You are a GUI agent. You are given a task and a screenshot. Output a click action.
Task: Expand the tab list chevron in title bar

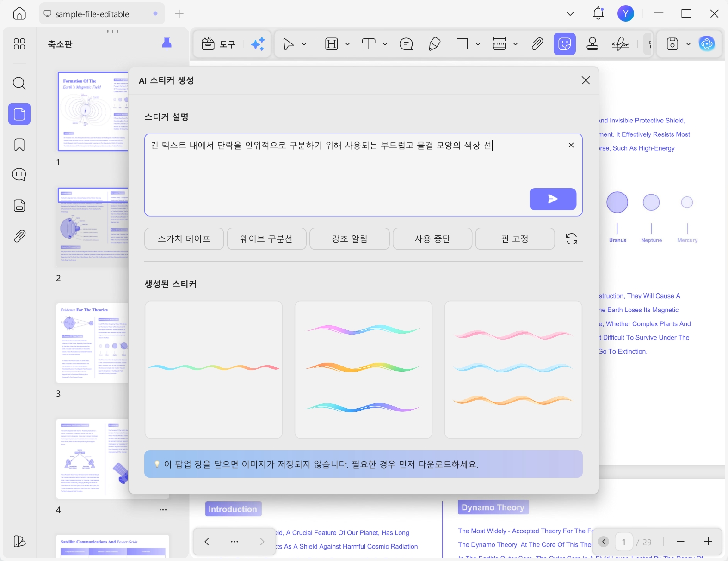pyautogui.click(x=570, y=14)
